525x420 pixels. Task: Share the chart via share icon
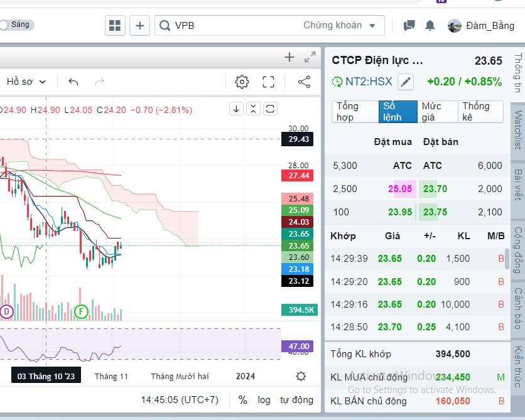pos(304,82)
